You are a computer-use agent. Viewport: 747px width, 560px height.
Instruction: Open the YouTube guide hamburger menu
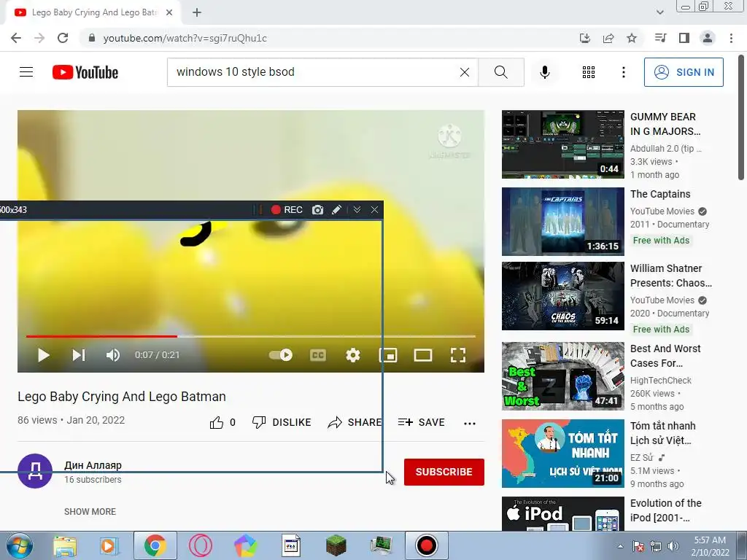pyautogui.click(x=26, y=72)
